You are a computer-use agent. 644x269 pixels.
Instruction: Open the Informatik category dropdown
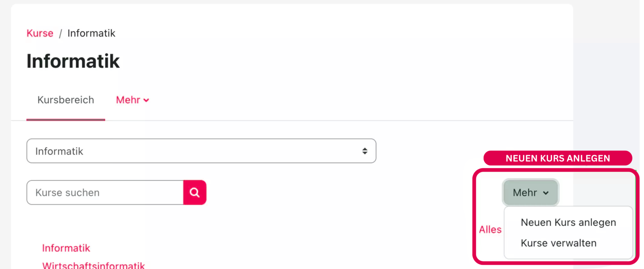pos(201,151)
